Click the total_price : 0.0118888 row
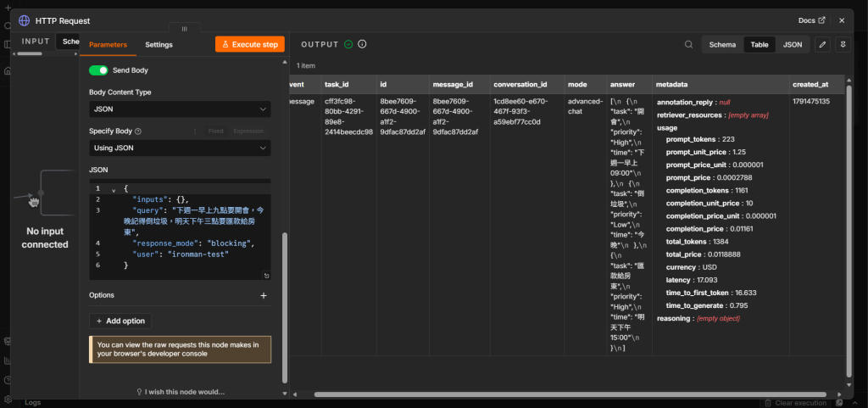868x408 pixels. [703, 254]
